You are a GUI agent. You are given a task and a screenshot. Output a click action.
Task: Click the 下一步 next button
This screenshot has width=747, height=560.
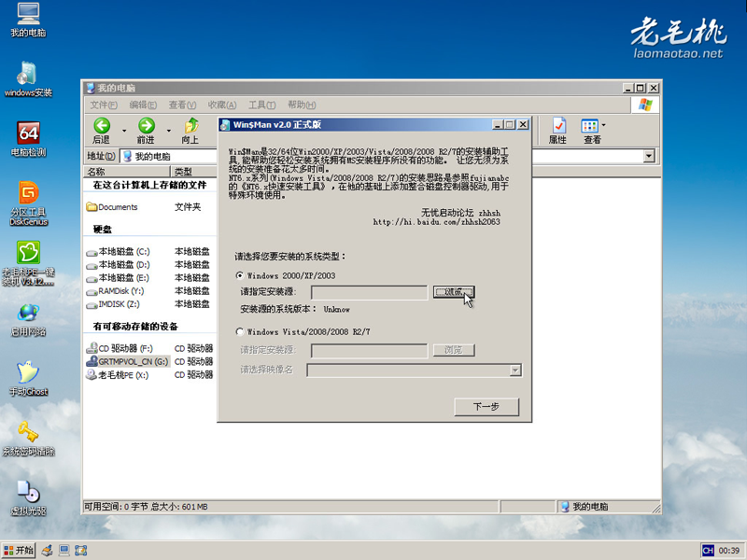486,407
